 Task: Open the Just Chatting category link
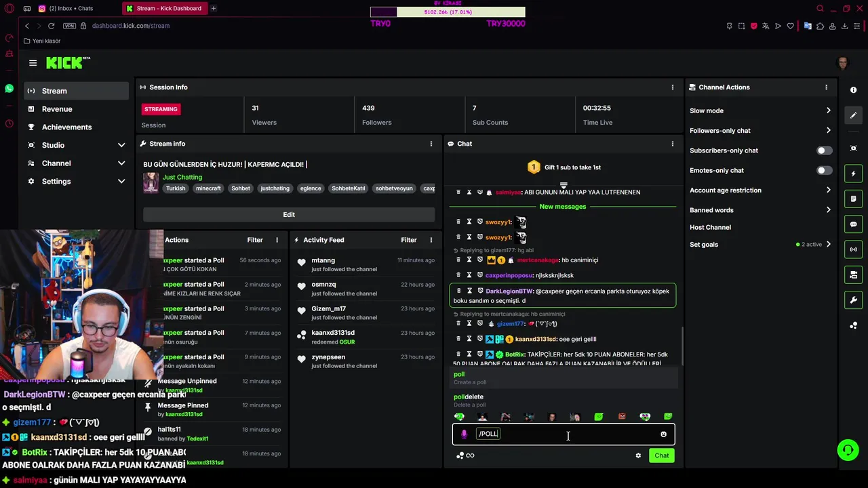pos(182,178)
